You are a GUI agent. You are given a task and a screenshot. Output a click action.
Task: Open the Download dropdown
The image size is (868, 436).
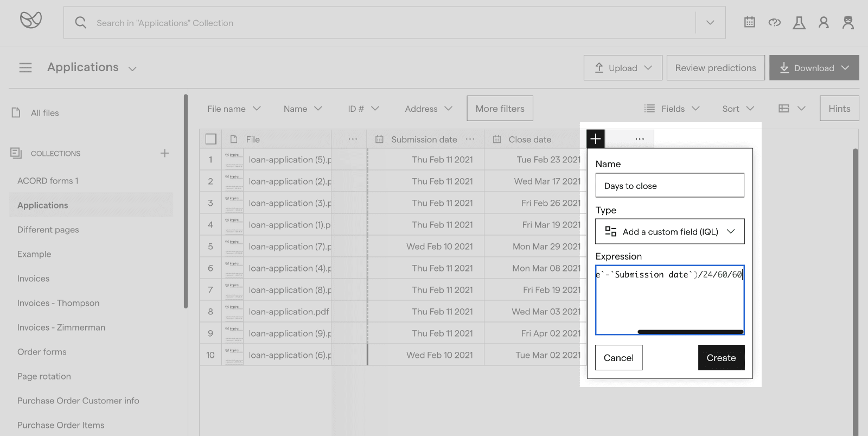(814, 68)
